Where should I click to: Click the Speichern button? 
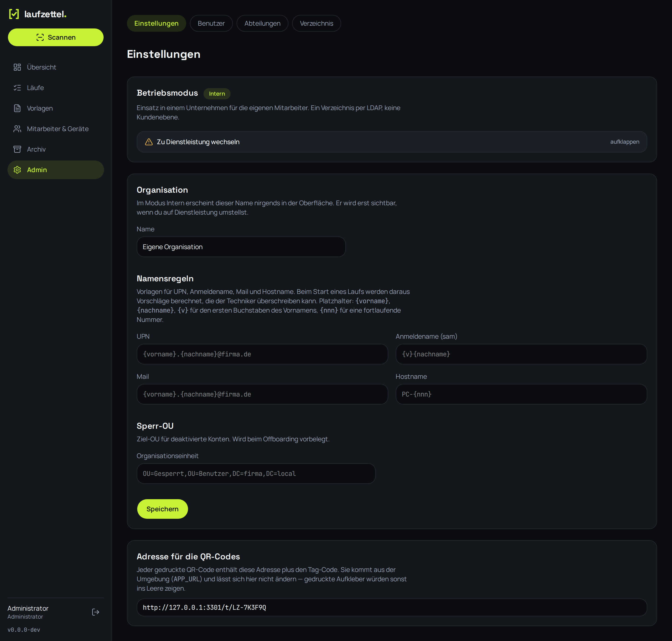tap(162, 509)
